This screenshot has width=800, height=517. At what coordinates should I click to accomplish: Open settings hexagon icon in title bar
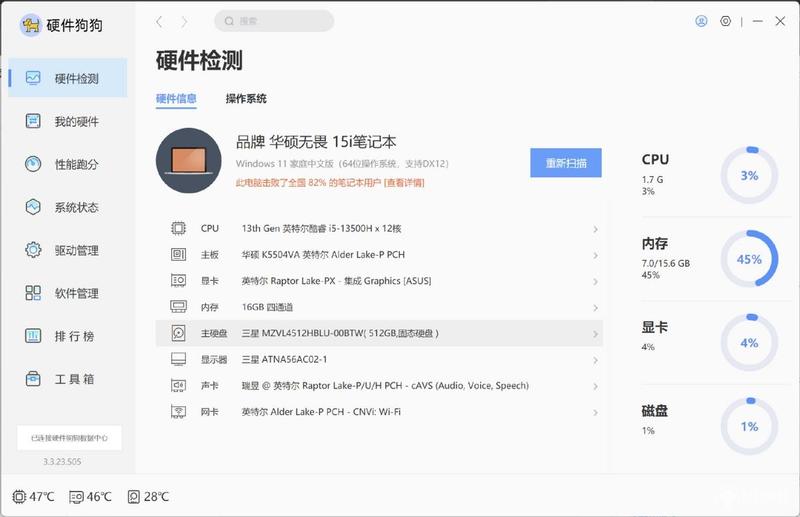pos(726,21)
